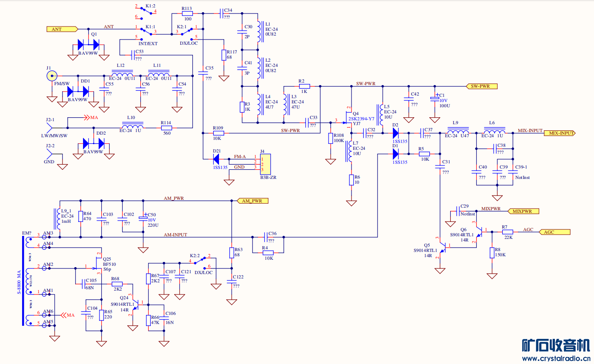Select the AM_PWR port label
This screenshot has width=594, height=364.
[251, 201]
